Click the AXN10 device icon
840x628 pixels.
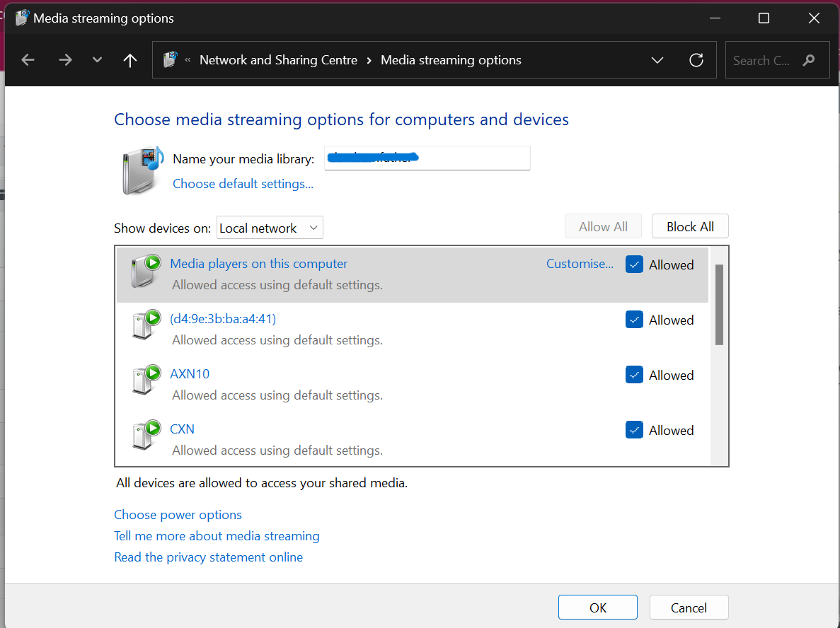pyautogui.click(x=146, y=380)
